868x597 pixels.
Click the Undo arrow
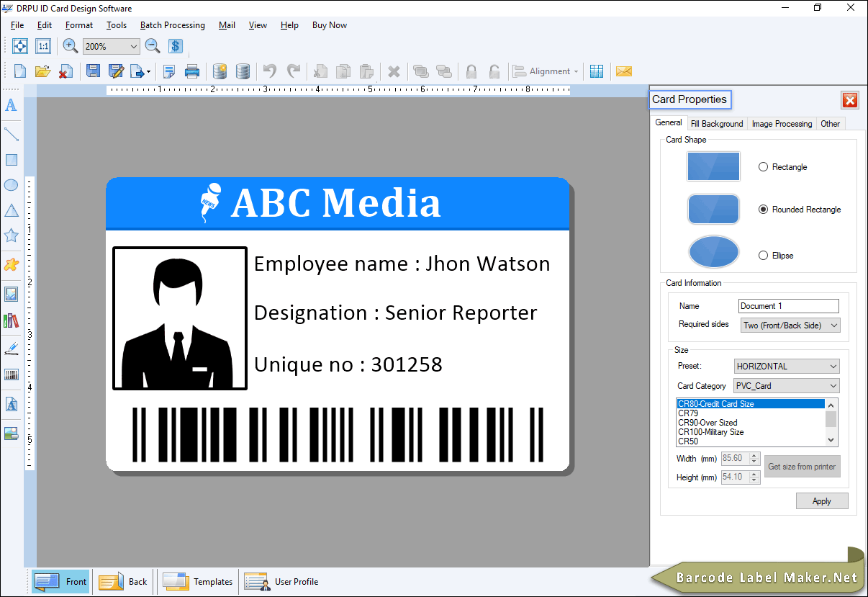tap(270, 71)
